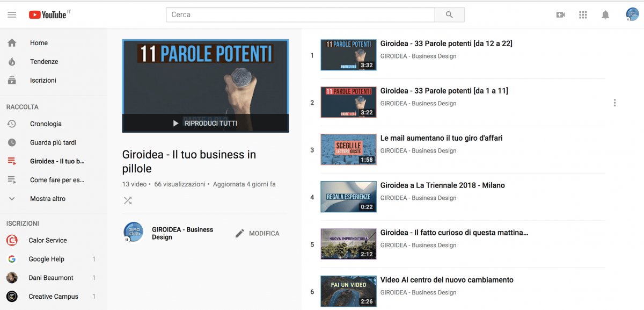Click the MODIFICA button
The height and width of the screenshot is (310, 644).
[258, 233]
